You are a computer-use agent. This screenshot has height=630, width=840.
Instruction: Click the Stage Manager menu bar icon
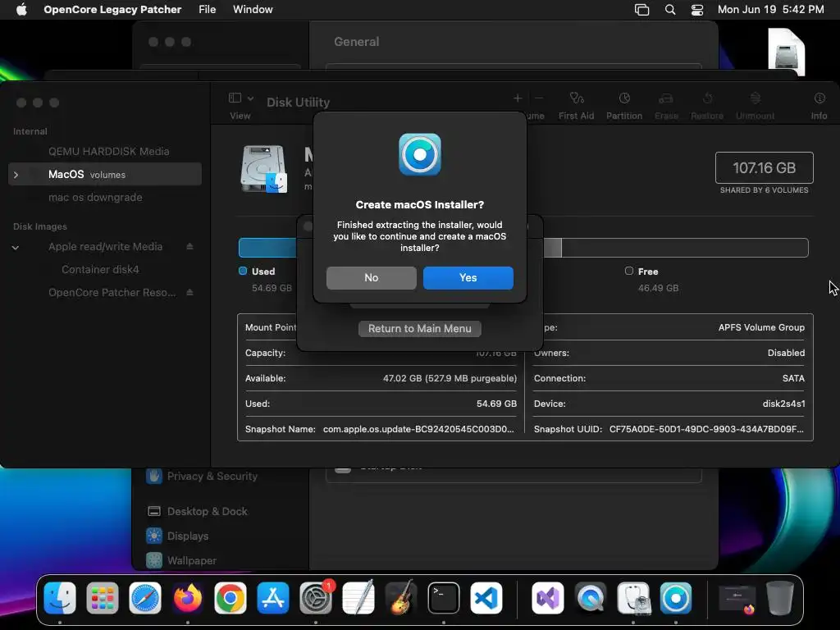point(641,10)
